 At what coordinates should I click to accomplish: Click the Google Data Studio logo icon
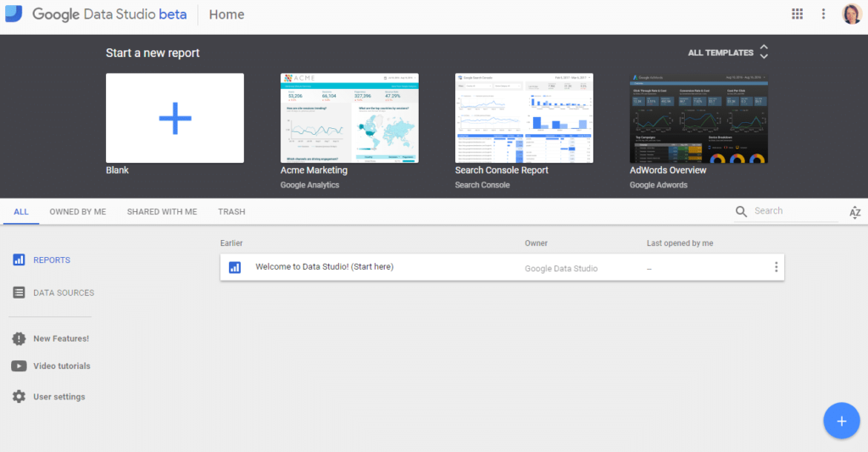point(14,14)
